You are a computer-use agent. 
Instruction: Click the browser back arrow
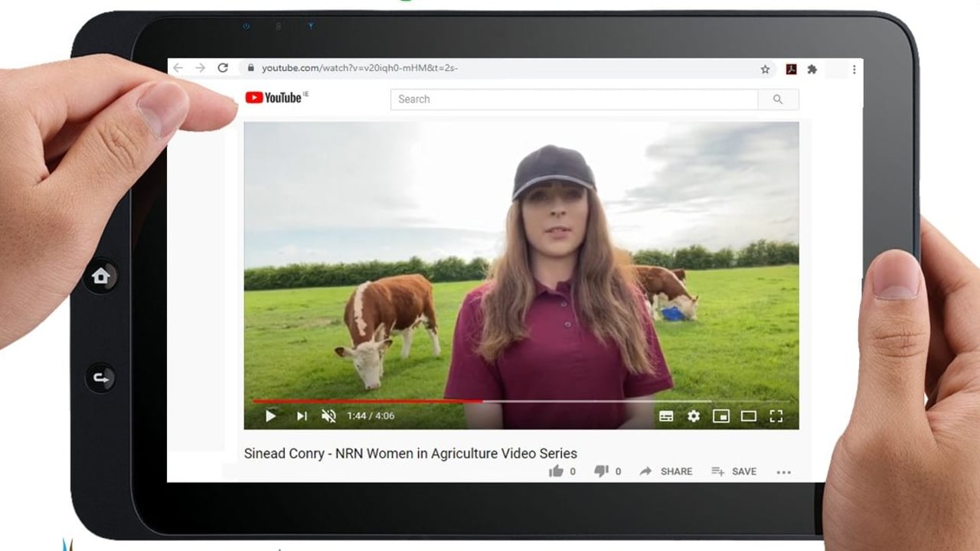[x=178, y=68]
